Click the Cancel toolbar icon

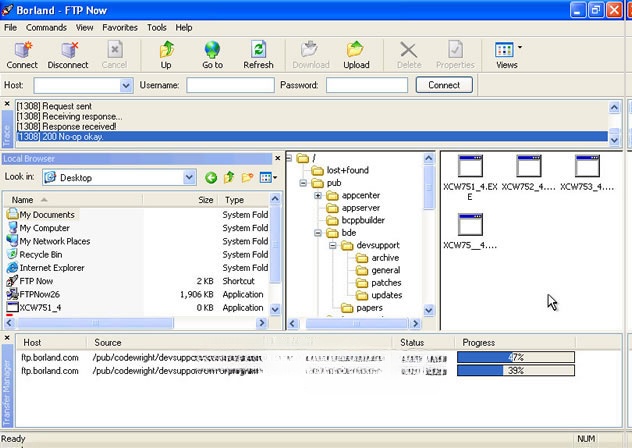114,55
